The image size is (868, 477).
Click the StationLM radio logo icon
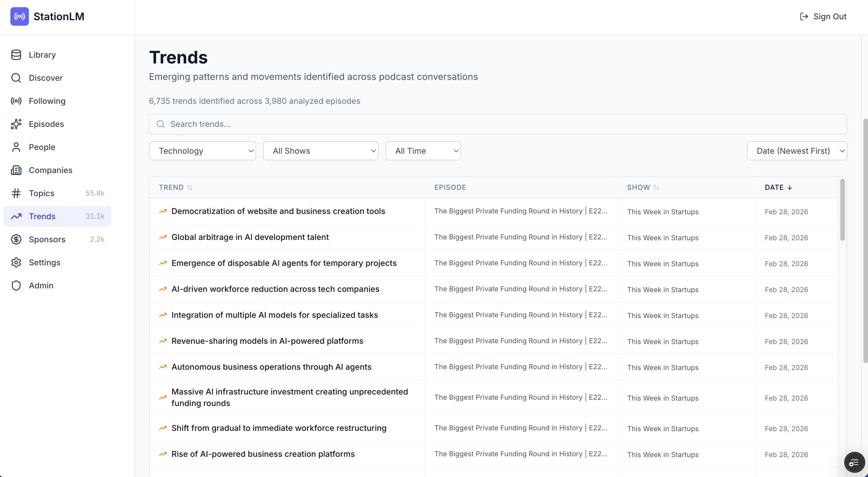click(20, 16)
